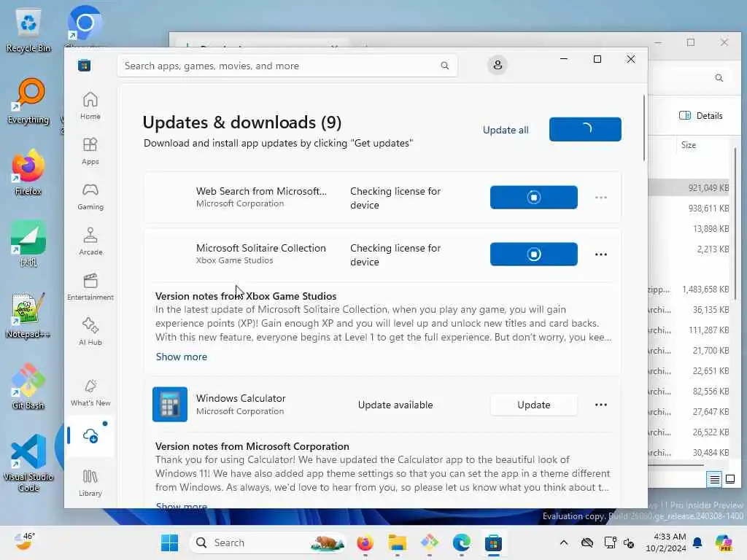Viewport: 747px width, 560px height.
Task: Click the Web Search from Microsoft title
Action: click(x=262, y=191)
